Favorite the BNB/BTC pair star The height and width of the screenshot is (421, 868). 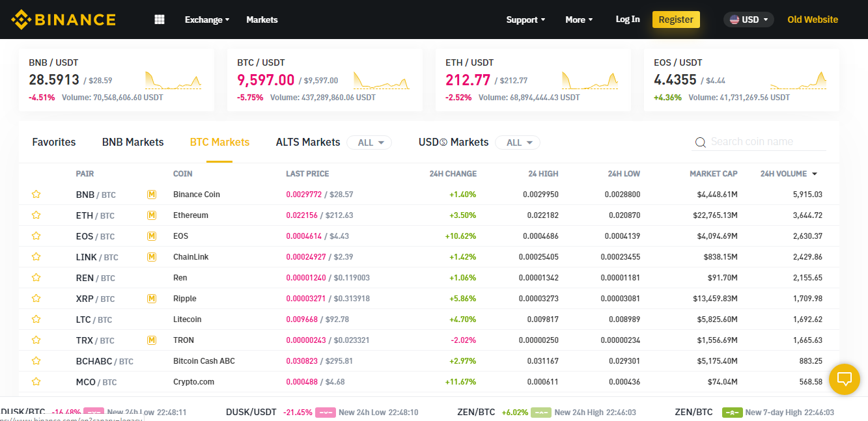coord(36,194)
